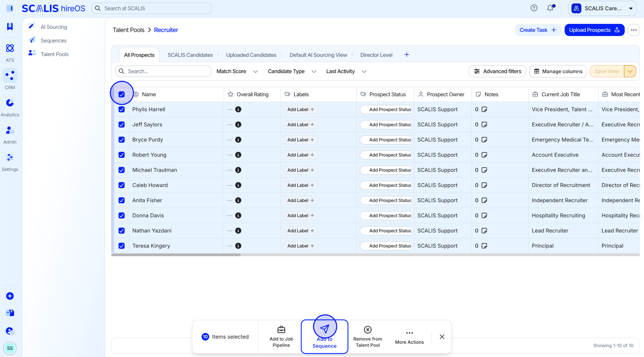Uncheck the select-all header checkbox
The height and width of the screenshot is (357, 644).
(x=122, y=94)
